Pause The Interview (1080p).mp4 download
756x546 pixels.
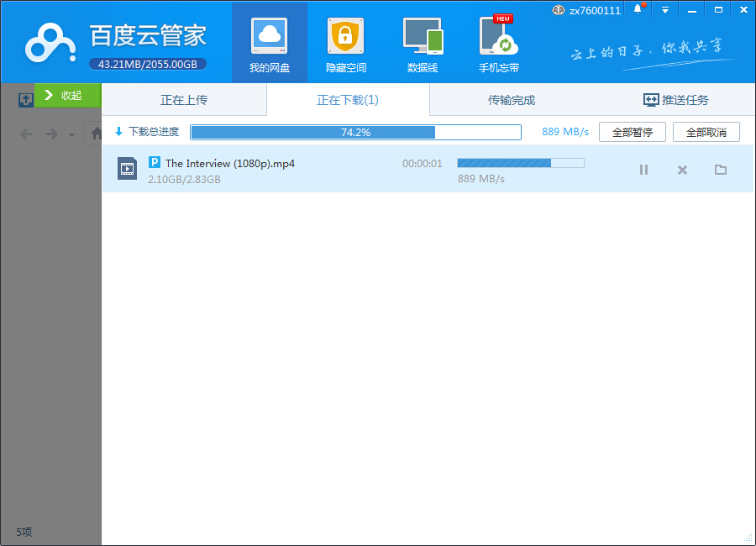(x=643, y=170)
